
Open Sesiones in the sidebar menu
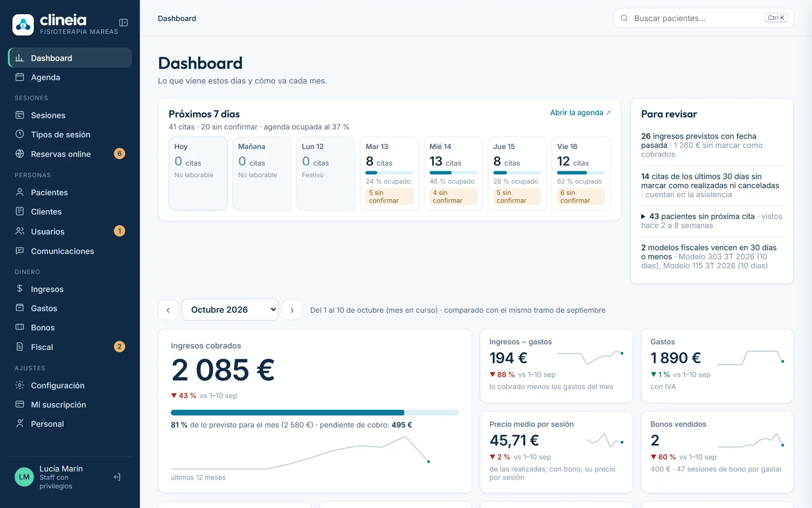pyautogui.click(x=70, y=115)
